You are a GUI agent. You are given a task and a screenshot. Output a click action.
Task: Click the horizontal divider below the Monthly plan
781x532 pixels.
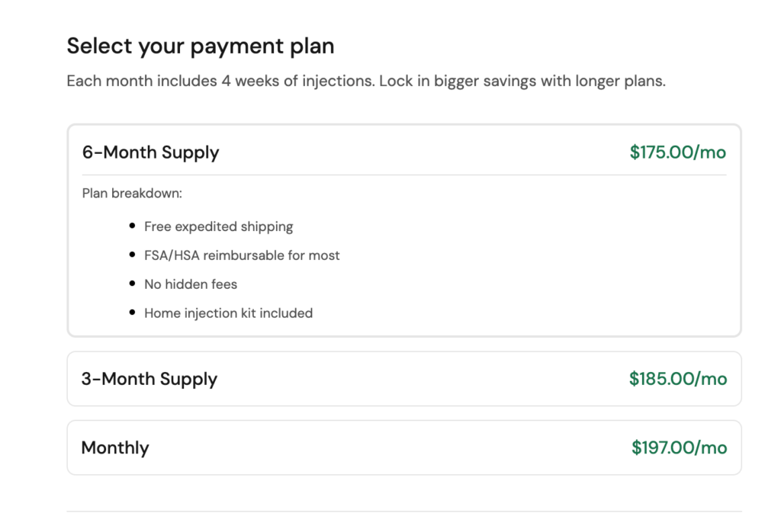coord(404,511)
